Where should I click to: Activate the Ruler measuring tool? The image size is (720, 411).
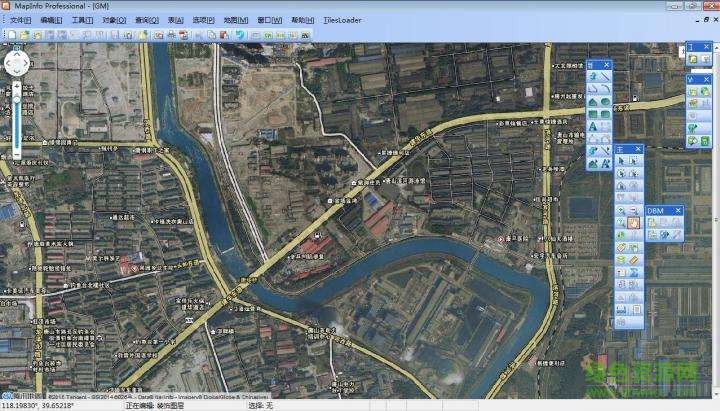pos(633,260)
